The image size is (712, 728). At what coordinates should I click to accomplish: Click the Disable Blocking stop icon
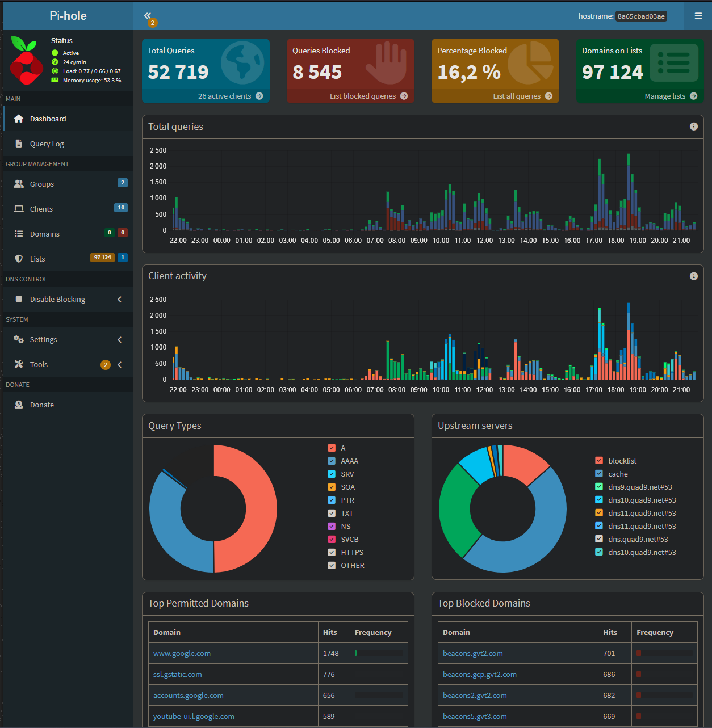pyautogui.click(x=19, y=299)
